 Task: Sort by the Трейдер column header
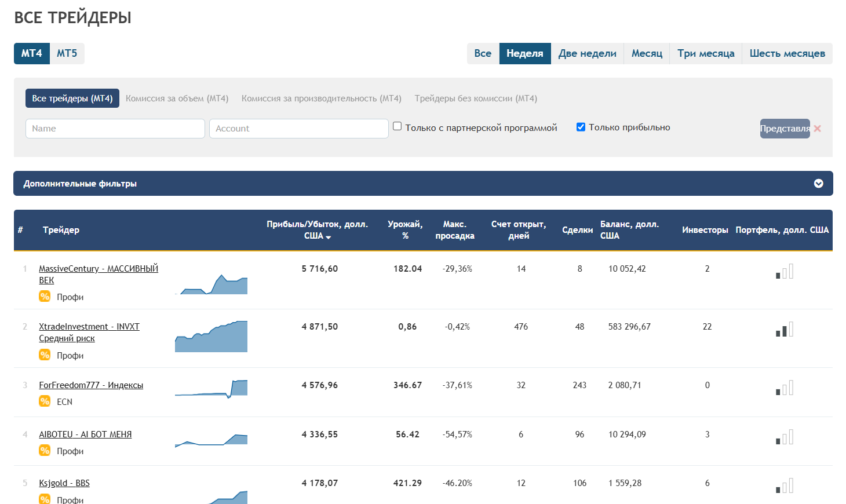tap(61, 230)
